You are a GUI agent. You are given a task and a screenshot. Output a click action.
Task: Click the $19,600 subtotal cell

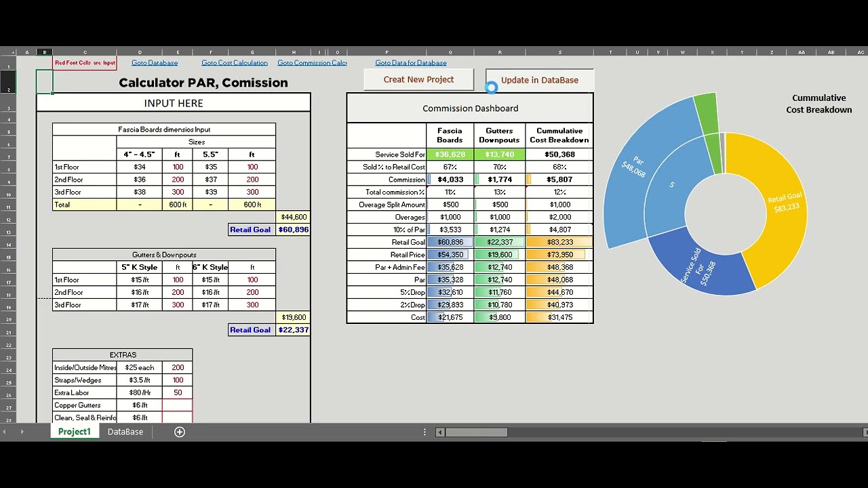coord(293,317)
